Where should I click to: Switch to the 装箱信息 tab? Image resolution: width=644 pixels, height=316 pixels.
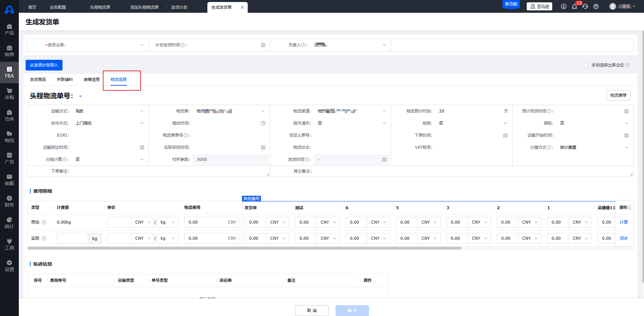pos(92,80)
